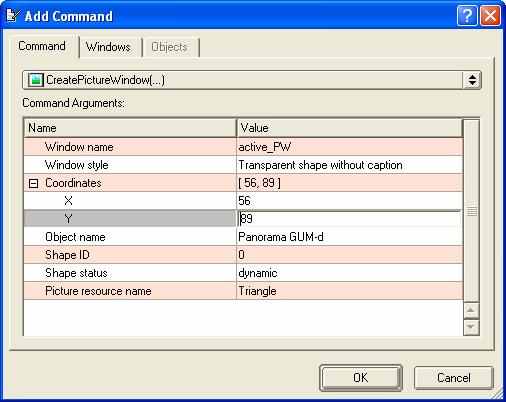
Task: Open the disabled Objects tab
Action: click(169, 47)
